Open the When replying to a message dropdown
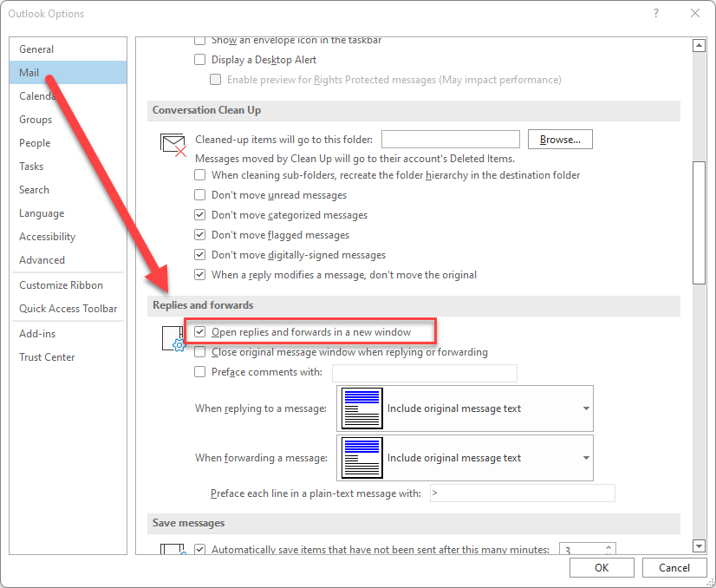 (x=465, y=408)
